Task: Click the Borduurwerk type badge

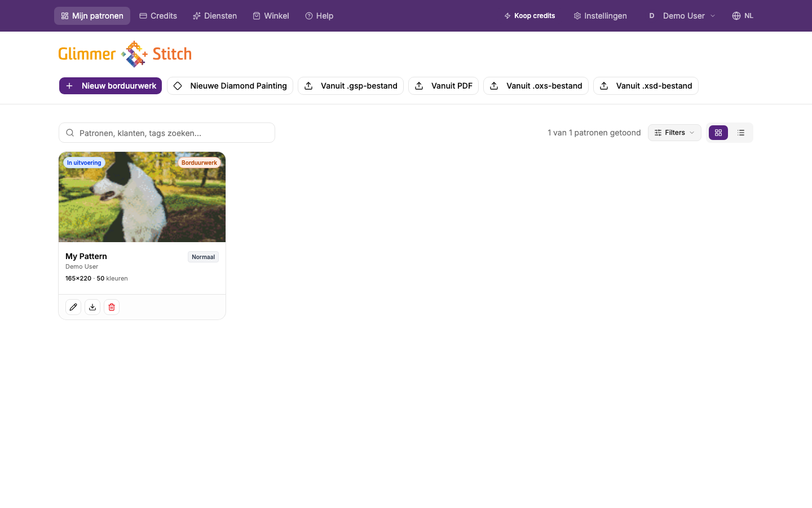Action: [199, 163]
